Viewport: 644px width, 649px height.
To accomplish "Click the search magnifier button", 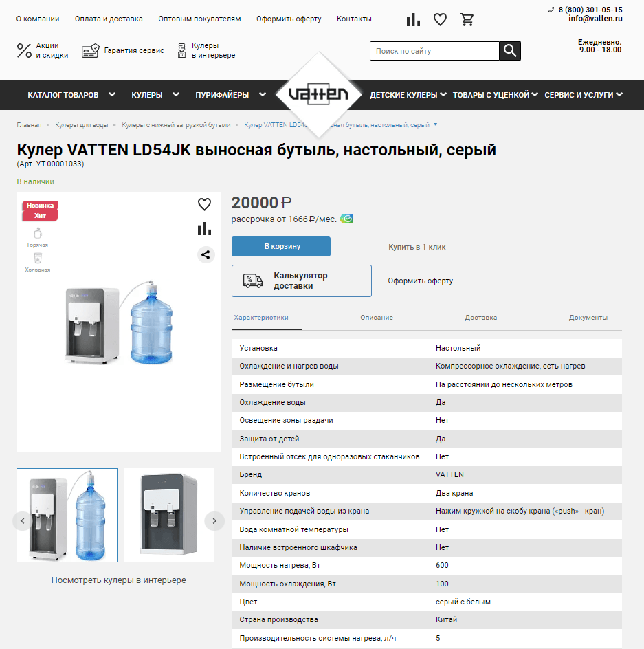I will (x=510, y=51).
